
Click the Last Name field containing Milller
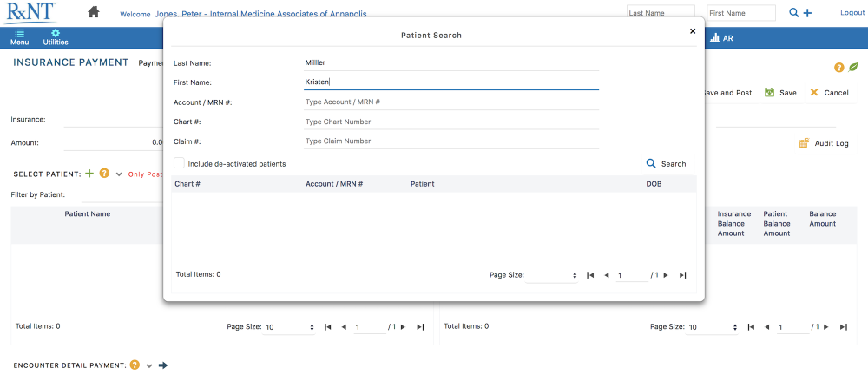coord(451,63)
